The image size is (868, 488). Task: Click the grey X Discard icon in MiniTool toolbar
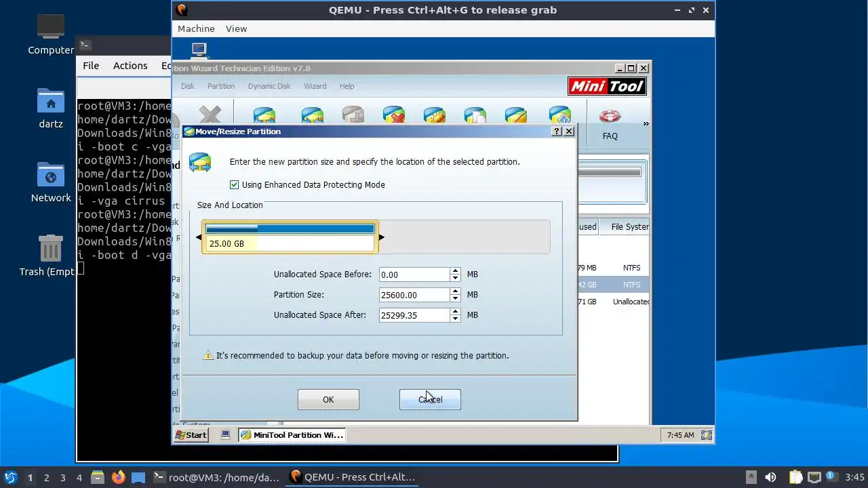210,115
